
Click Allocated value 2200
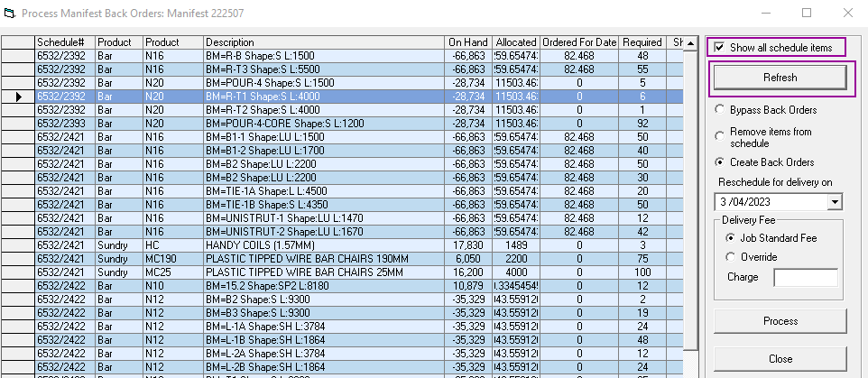pyautogui.click(x=515, y=259)
